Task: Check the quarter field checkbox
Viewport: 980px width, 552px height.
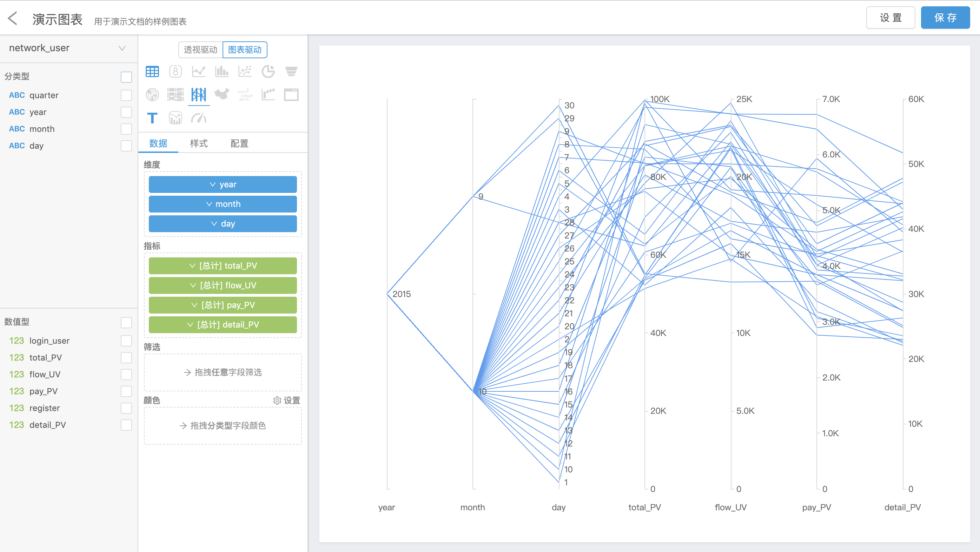Action: [126, 95]
